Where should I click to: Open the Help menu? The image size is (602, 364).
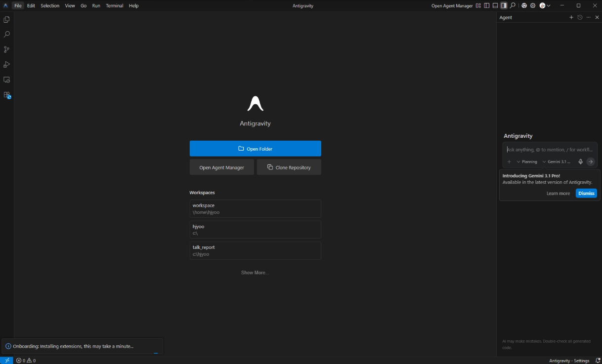point(133,5)
